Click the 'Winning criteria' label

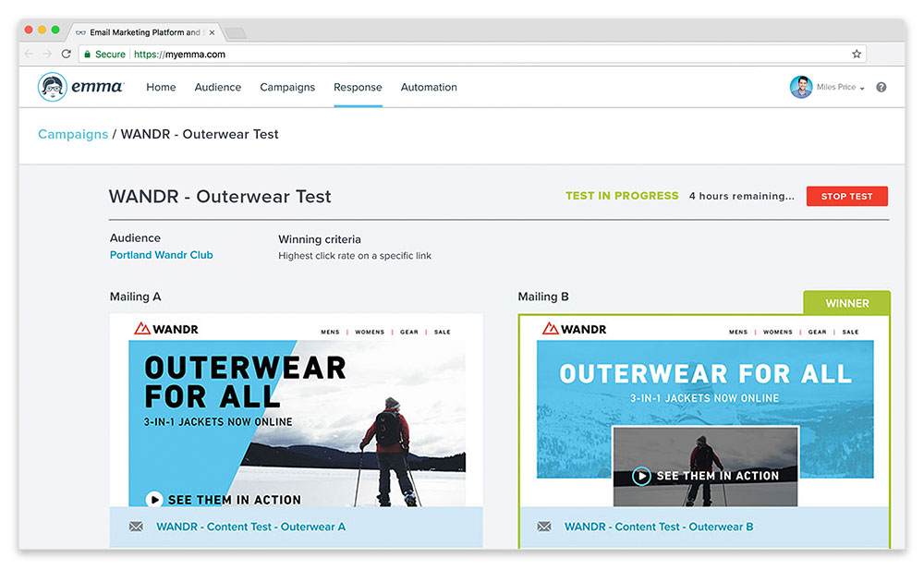pyautogui.click(x=320, y=239)
